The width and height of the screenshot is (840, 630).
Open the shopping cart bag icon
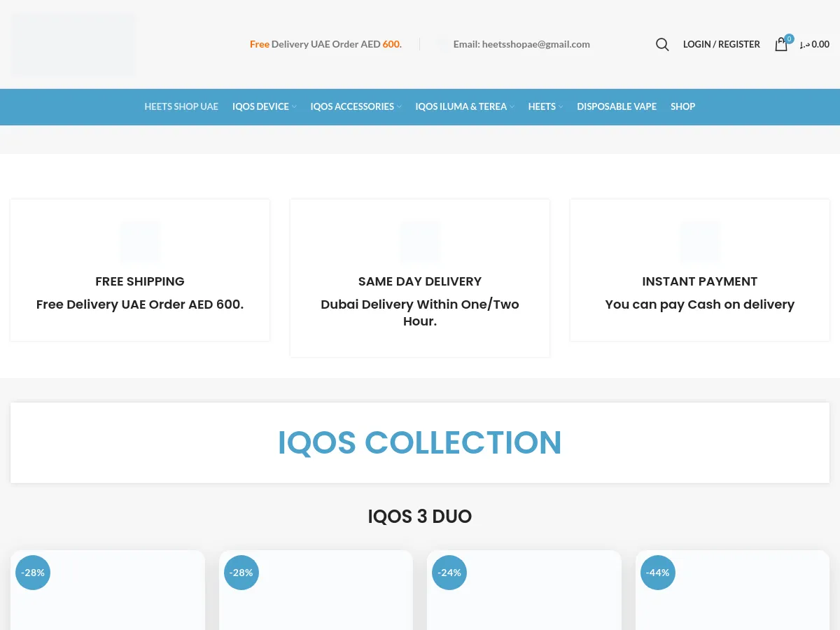point(781,44)
